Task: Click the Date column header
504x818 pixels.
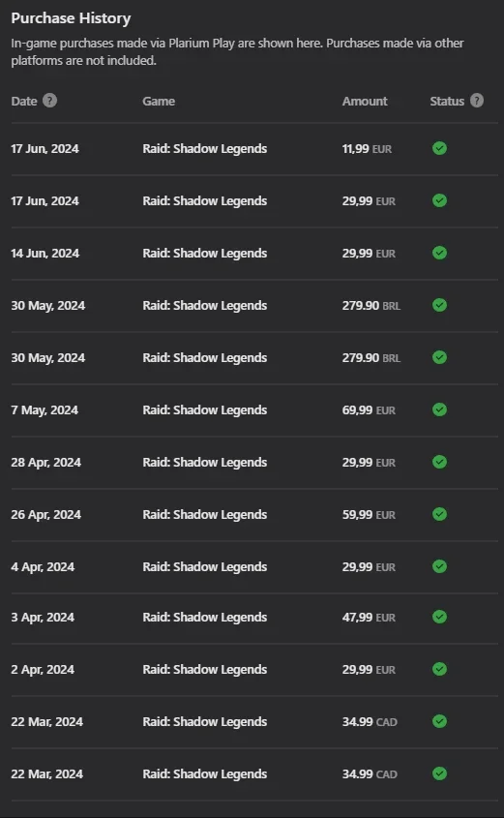Action: [24, 102]
